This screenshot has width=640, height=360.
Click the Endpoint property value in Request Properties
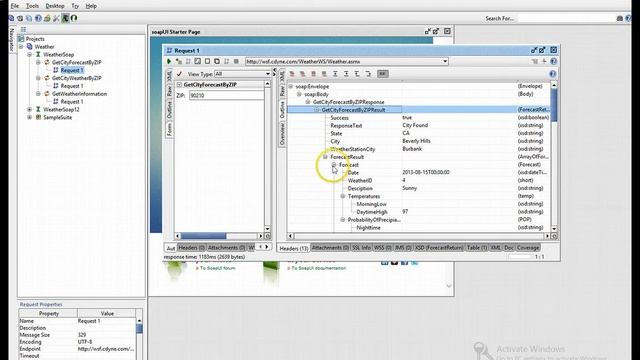pos(106,349)
